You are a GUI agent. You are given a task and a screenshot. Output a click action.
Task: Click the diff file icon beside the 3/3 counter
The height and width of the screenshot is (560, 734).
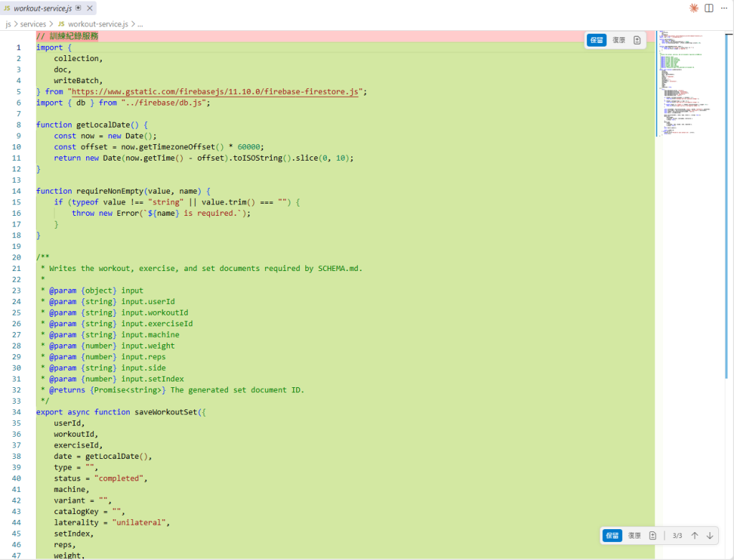tap(652, 536)
